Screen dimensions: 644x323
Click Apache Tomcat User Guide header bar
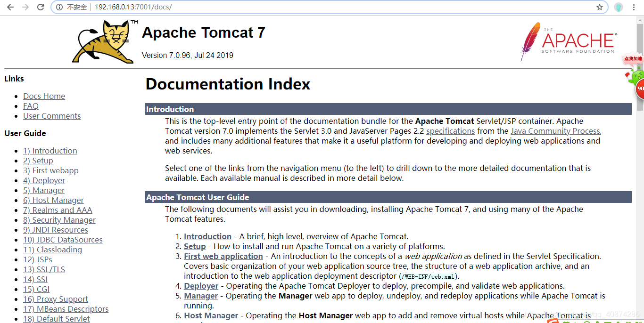pyautogui.click(x=388, y=197)
